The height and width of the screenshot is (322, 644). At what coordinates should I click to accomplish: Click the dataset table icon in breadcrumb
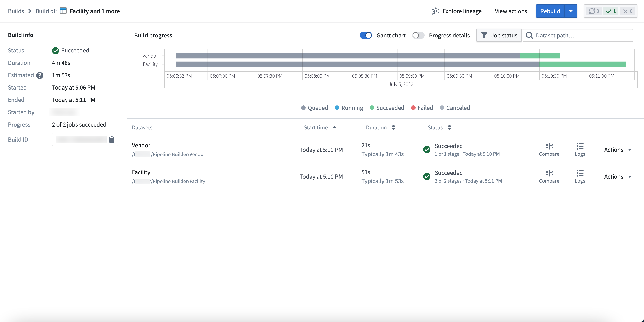pos(63,11)
